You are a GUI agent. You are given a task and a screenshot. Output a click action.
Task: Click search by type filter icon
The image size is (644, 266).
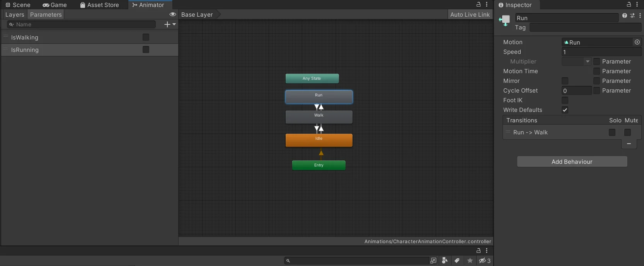click(x=445, y=261)
